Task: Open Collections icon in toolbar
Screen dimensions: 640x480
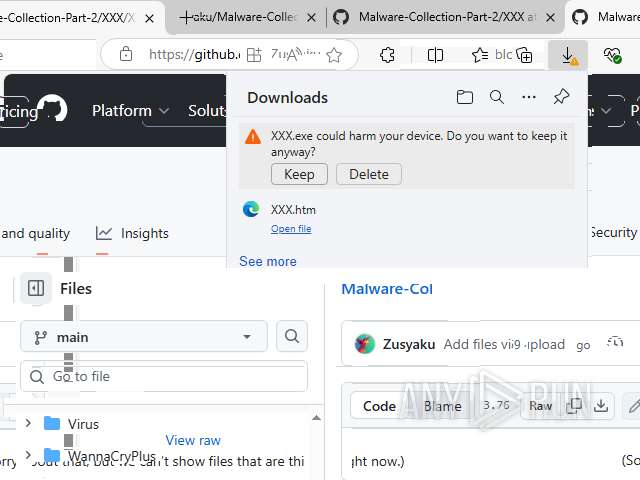Action: 524,55
